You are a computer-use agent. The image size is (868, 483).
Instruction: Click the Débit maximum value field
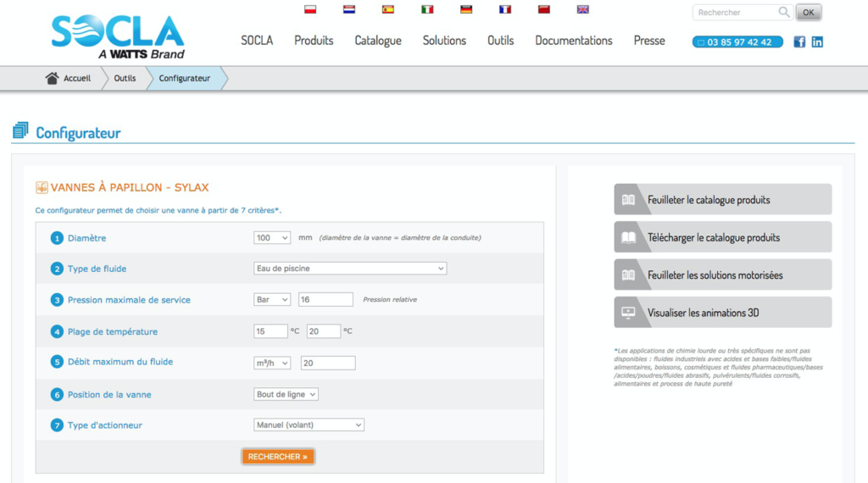point(328,363)
